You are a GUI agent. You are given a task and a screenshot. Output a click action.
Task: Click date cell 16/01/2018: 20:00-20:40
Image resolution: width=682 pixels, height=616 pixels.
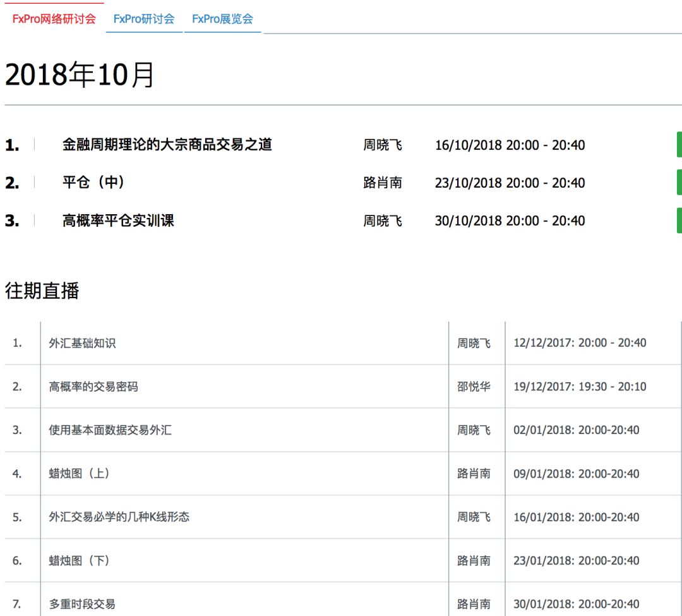577,517
